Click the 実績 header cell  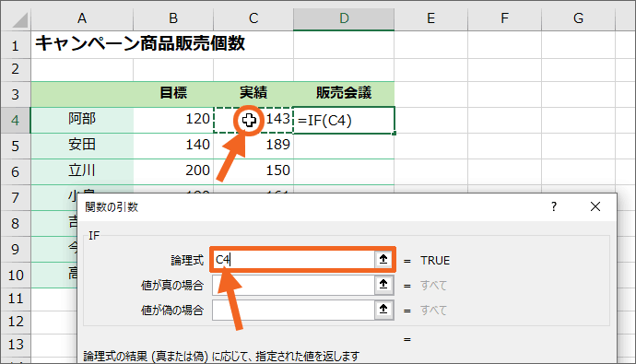coord(253,94)
